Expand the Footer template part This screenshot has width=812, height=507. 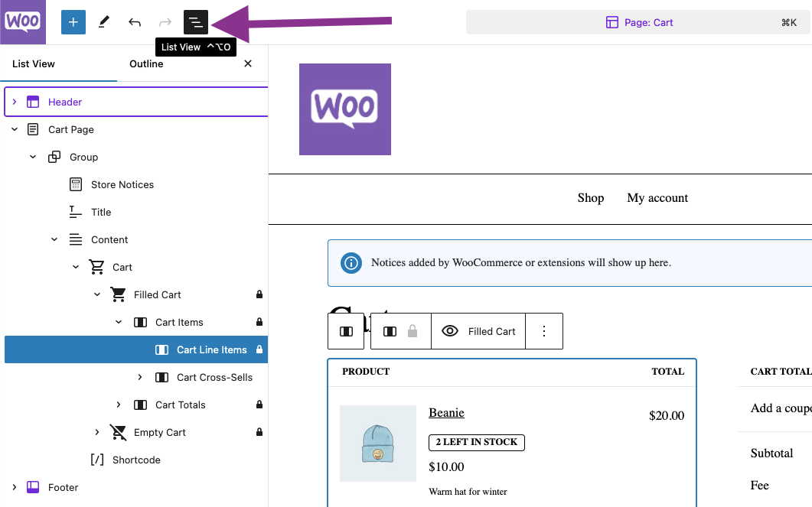click(x=14, y=487)
